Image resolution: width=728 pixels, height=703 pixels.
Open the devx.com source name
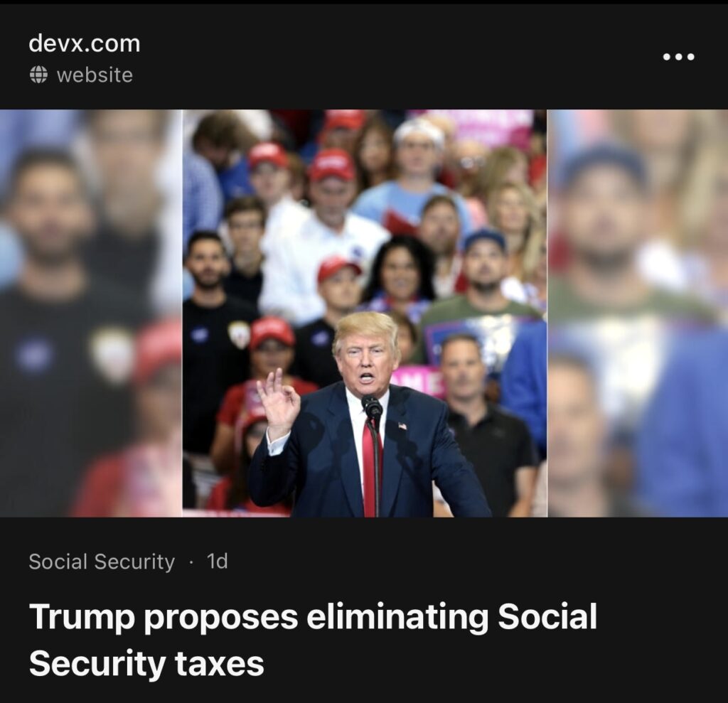[84, 43]
